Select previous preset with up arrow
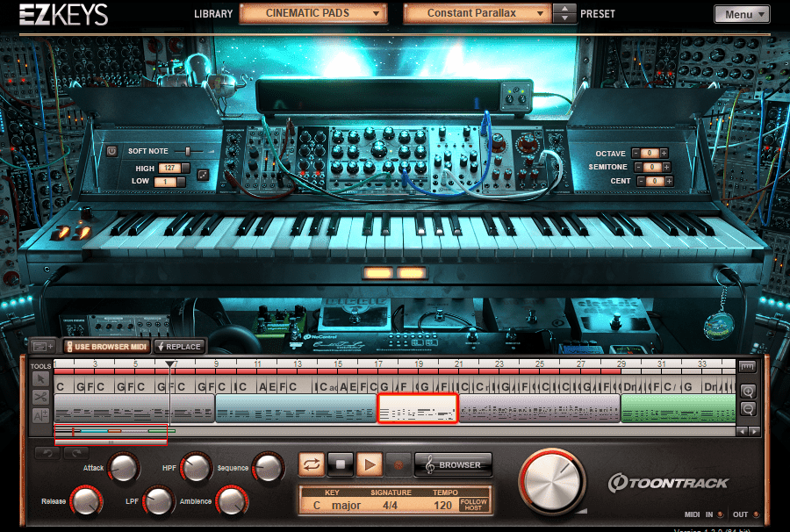 564,9
